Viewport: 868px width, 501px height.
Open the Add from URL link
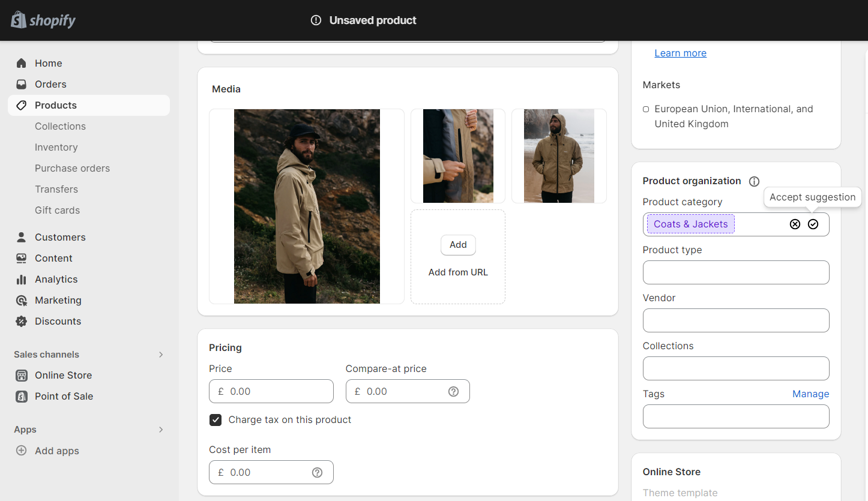[458, 272]
